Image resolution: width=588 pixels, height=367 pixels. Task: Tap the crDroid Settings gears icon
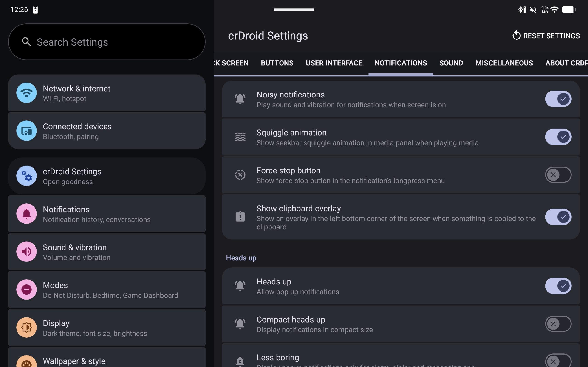pyautogui.click(x=26, y=176)
